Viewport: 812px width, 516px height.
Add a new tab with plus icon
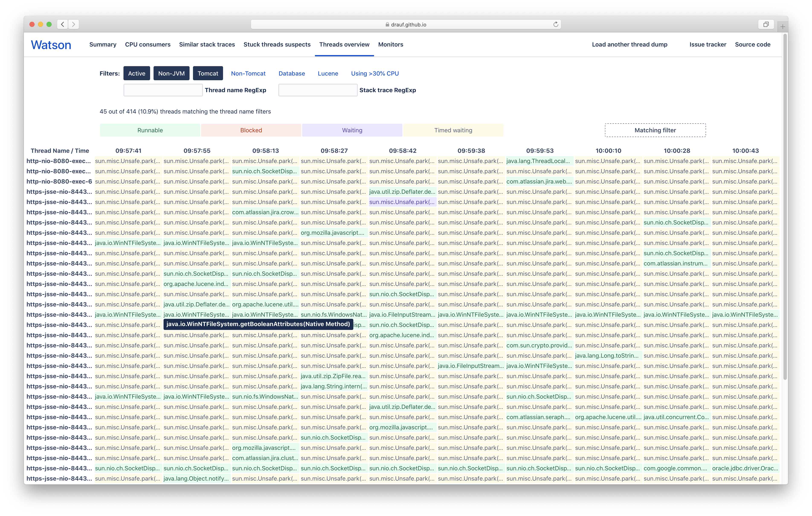coord(782,26)
